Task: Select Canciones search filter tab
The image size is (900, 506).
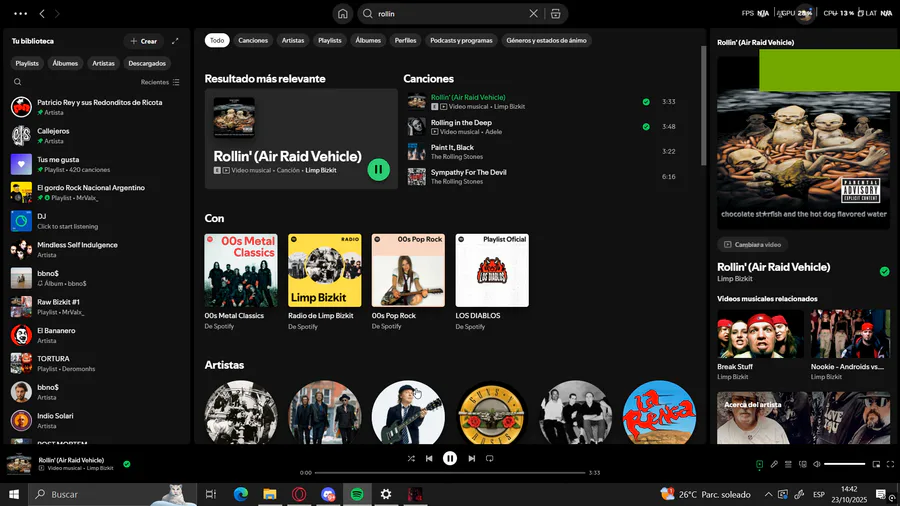Action: tap(253, 40)
